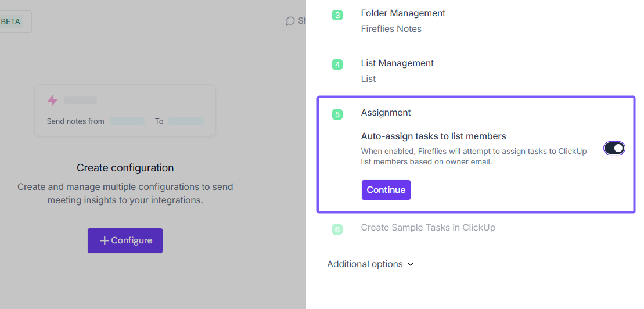The width and height of the screenshot is (644, 309).
Task: Click the speech bubble icon in the top bar
Action: 290,21
